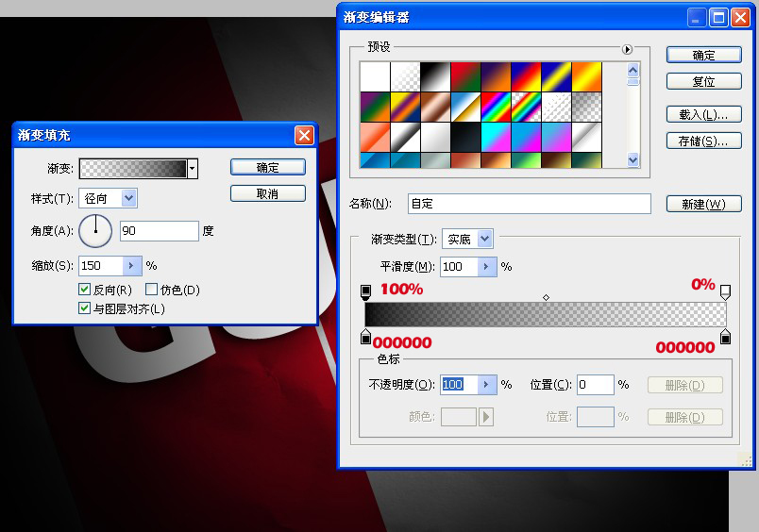The width and height of the screenshot is (759, 532).
Task: Select the copper gradient preset
Action: 435,107
